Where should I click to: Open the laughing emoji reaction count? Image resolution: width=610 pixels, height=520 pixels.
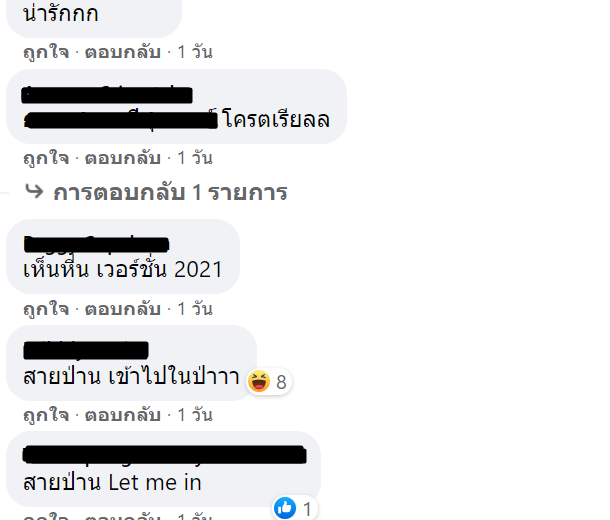click(x=269, y=382)
